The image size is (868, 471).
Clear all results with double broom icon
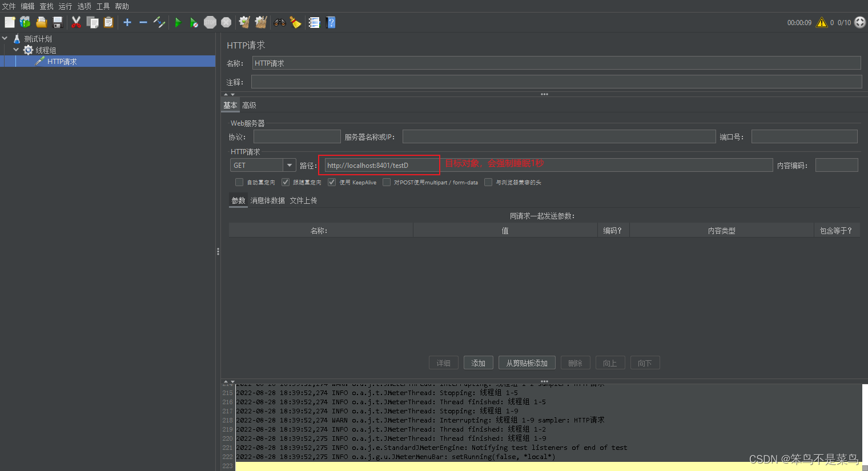(x=261, y=22)
